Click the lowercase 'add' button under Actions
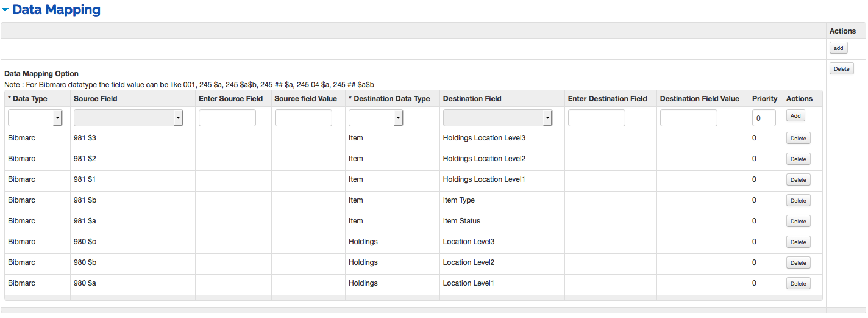868x318 pixels. (838, 48)
